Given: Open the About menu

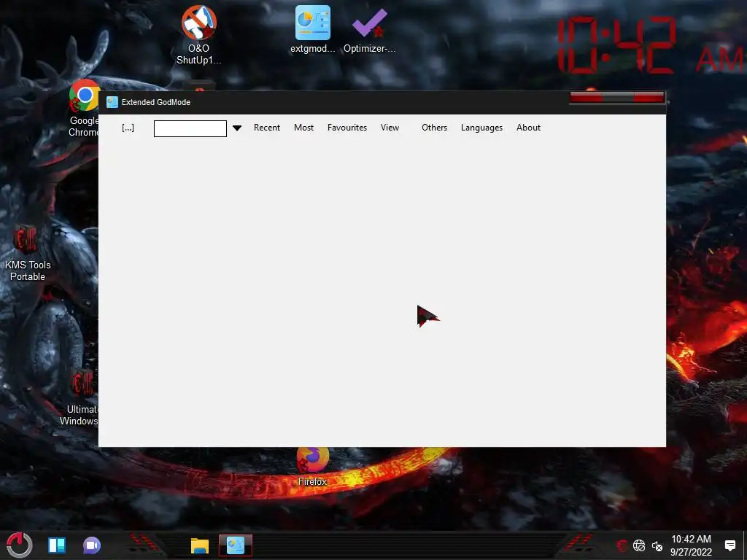Looking at the screenshot, I should [x=528, y=128].
